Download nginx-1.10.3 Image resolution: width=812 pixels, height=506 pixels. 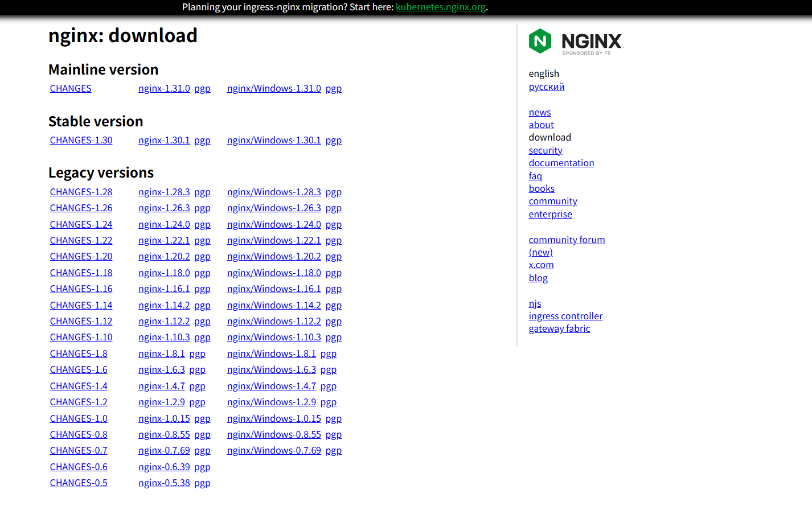point(164,337)
